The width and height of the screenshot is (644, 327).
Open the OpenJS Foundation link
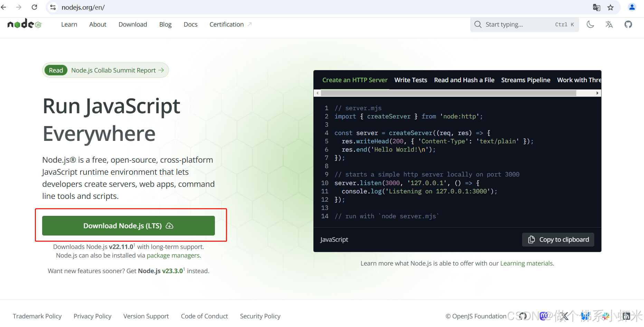(476, 316)
